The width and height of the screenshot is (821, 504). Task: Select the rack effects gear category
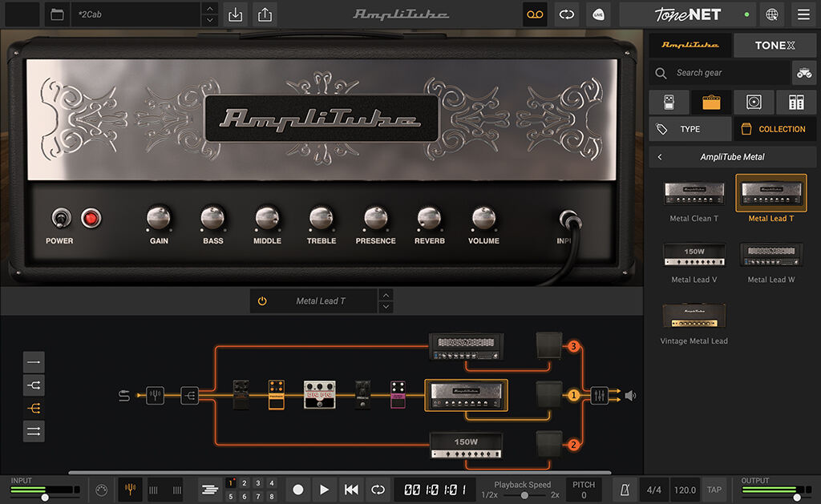(x=795, y=102)
